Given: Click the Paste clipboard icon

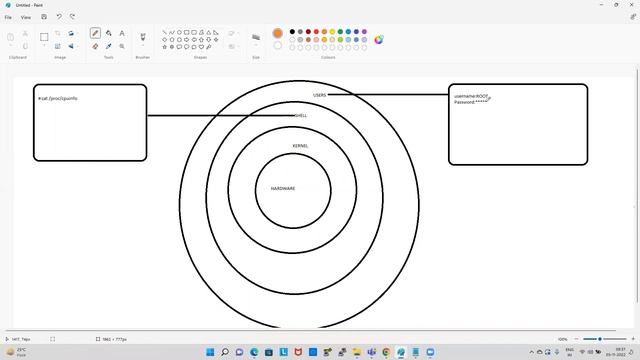Looking at the screenshot, I should click(x=11, y=37).
